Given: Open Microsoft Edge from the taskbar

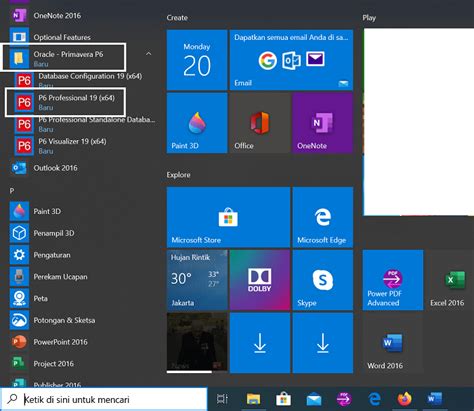Looking at the screenshot, I should tap(374, 399).
